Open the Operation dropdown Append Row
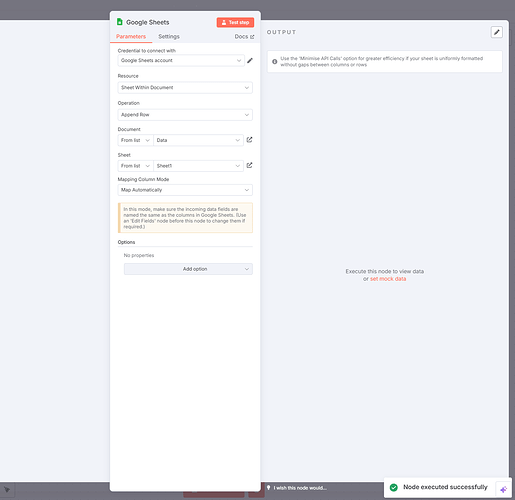The image size is (515, 500). tap(185, 115)
